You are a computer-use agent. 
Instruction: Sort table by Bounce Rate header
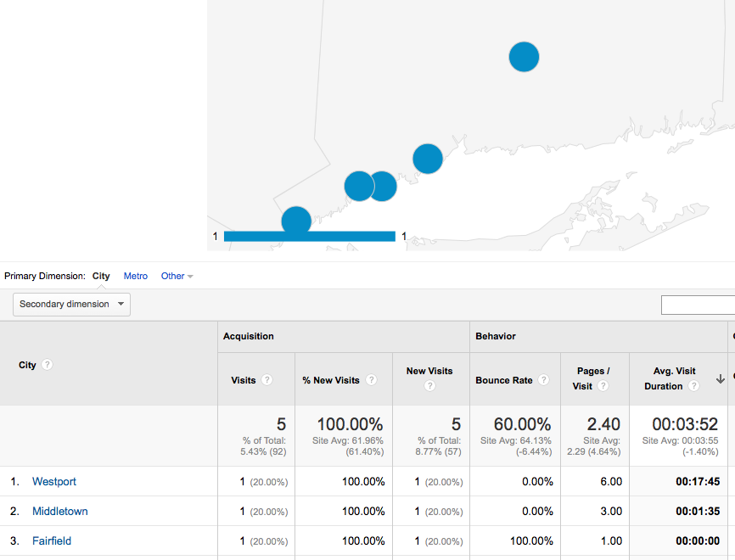coord(504,380)
